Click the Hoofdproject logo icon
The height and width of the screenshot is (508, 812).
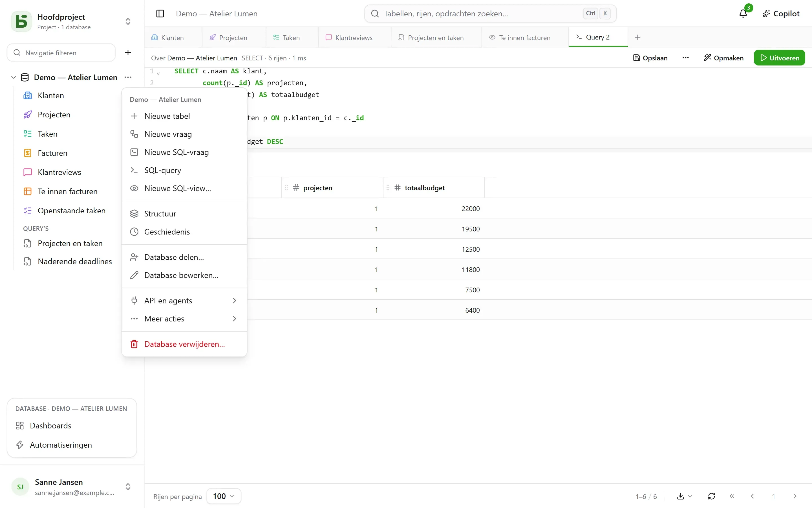(x=21, y=21)
